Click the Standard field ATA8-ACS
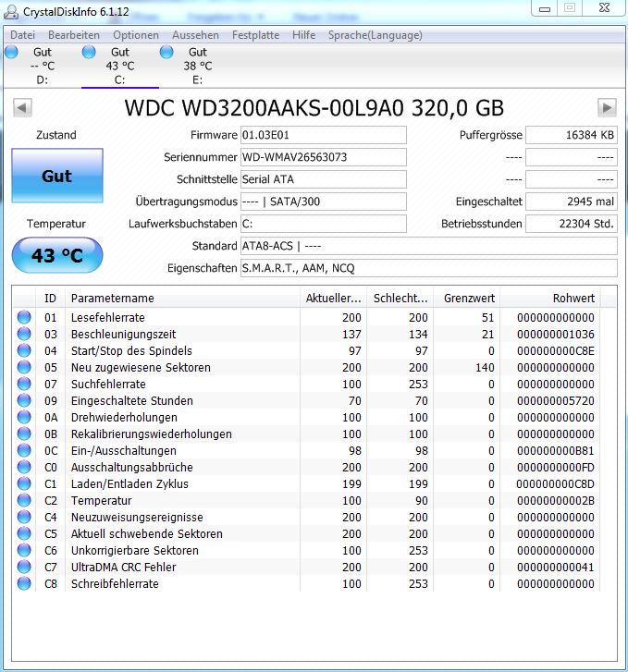Image resolution: width=628 pixels, height=672 pixels. (x=429, y=246)
